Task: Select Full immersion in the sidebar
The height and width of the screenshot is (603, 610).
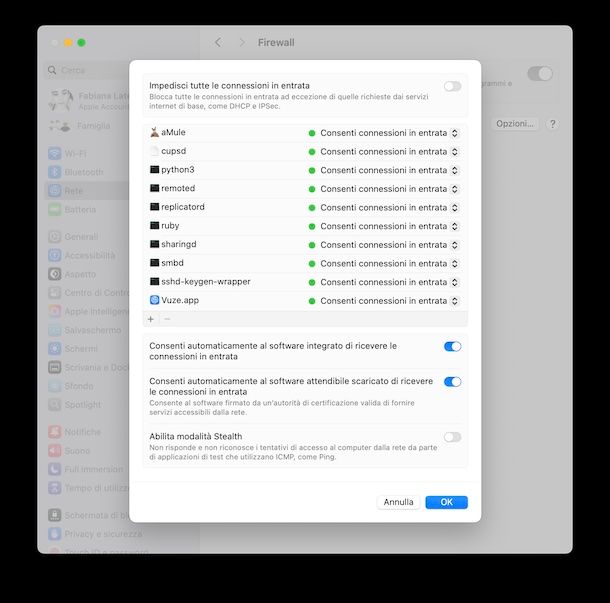Action: click(86, 469)
